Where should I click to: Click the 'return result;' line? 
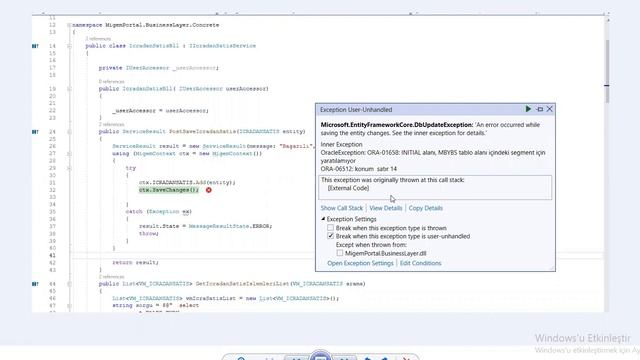pos(135,262)
